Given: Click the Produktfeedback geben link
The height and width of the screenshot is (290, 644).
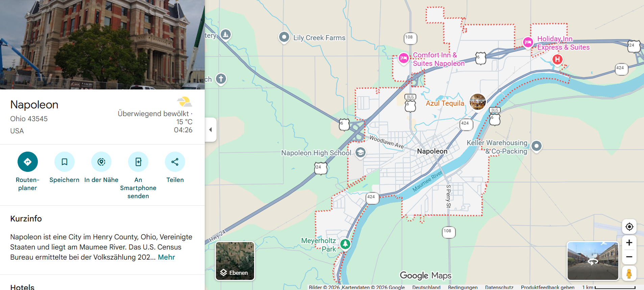Looking at the screenshot, I should point(548,287).
